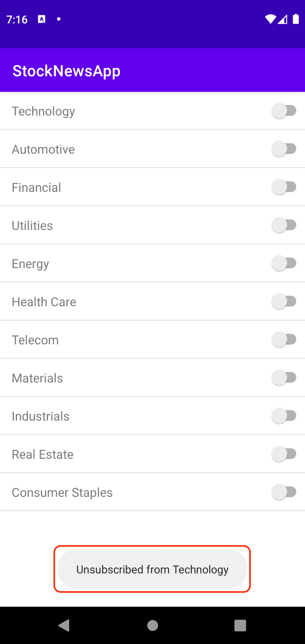Viewport: 305px width, 644px height.
Task: Select the Materials list item label
Action: click(37, 378)
